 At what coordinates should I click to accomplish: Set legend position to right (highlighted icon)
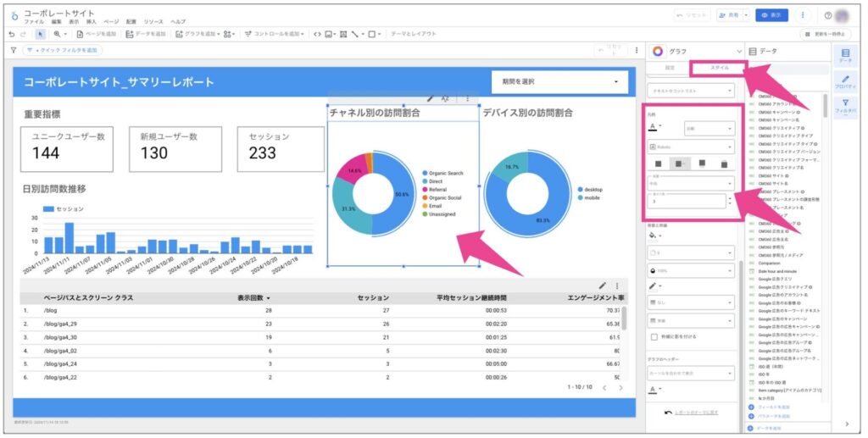pyautogui.click(x=680, y=164)
